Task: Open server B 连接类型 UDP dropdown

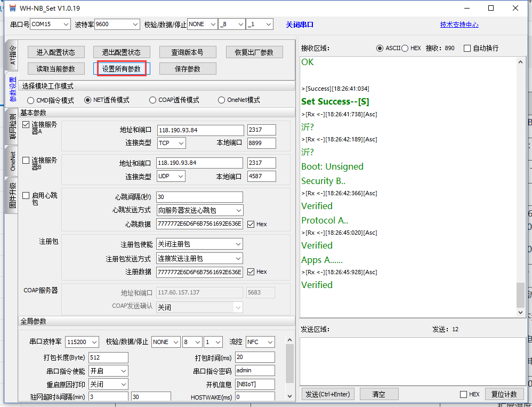Action: (x=171, y=177)
